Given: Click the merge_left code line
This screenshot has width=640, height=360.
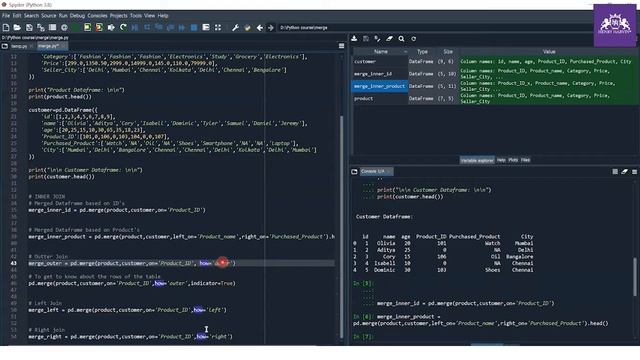Looking at the screenshot, I should point(127,310).
